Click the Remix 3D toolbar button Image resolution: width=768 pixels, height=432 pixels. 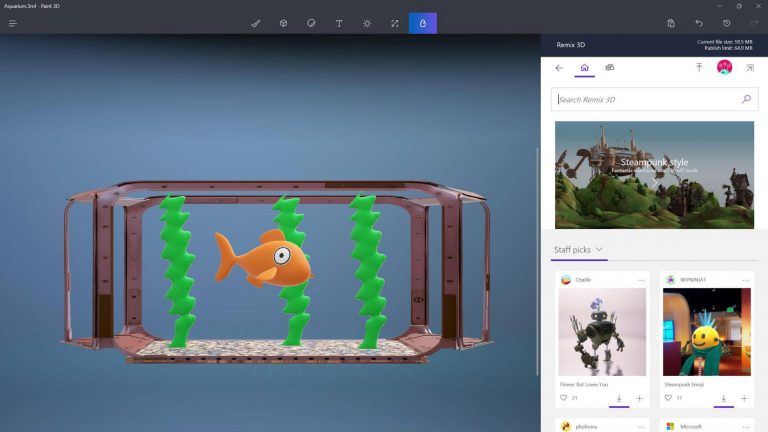[422, 23]
